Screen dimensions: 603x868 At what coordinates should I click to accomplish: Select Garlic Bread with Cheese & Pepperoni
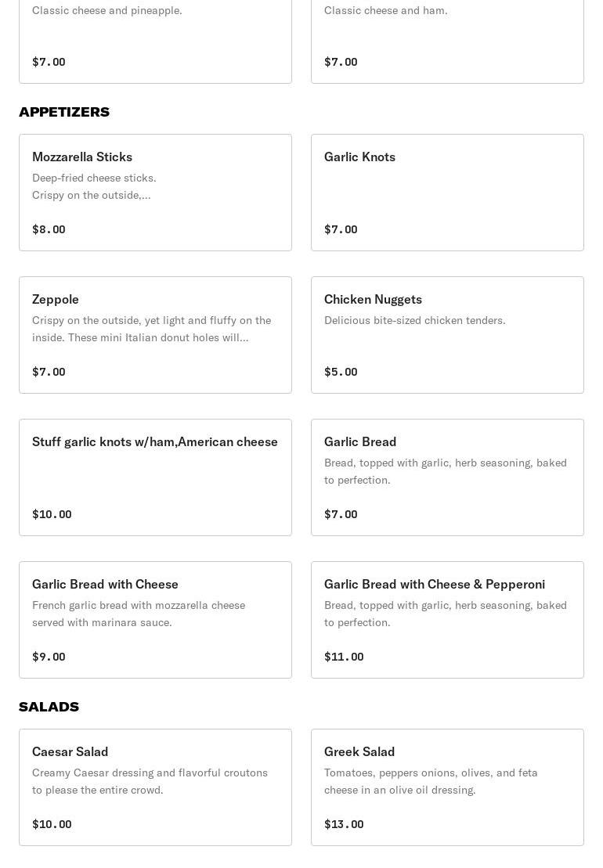coord(447,619)
